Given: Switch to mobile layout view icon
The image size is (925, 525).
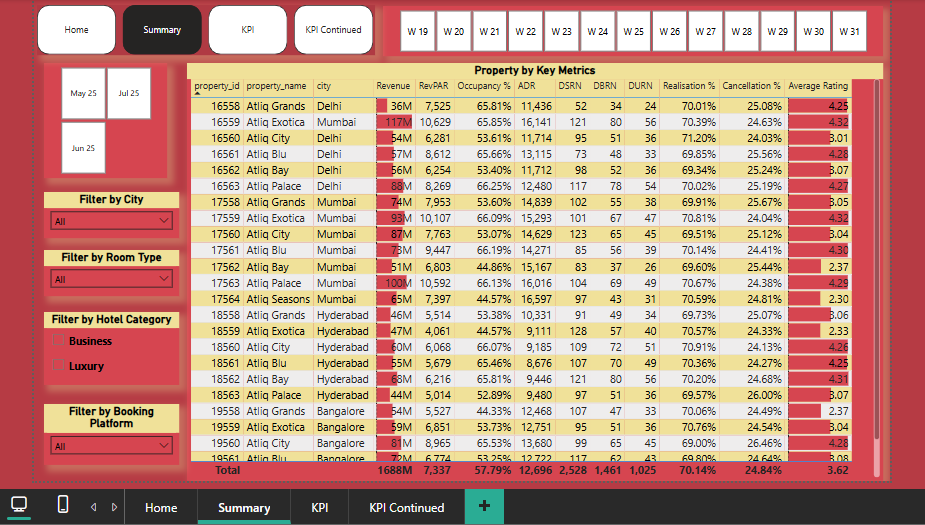Looking at the screenshot, I should click(63, 504).
